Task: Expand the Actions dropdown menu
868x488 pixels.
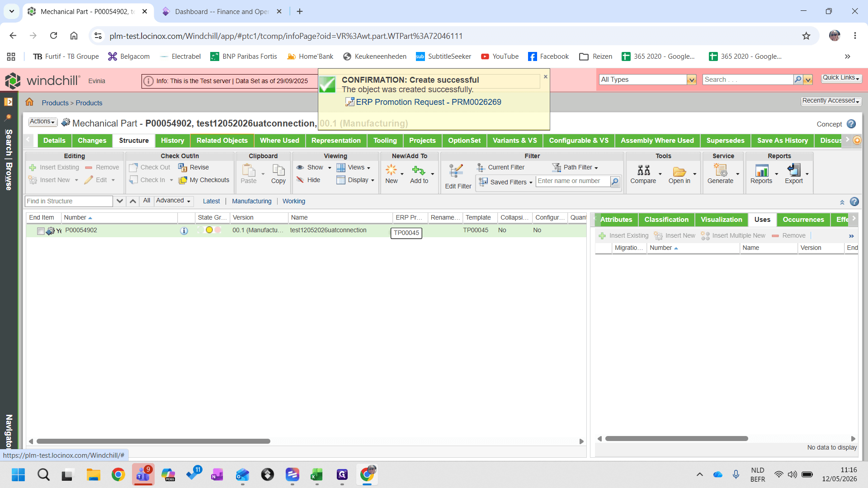Action: pos(42,122)
